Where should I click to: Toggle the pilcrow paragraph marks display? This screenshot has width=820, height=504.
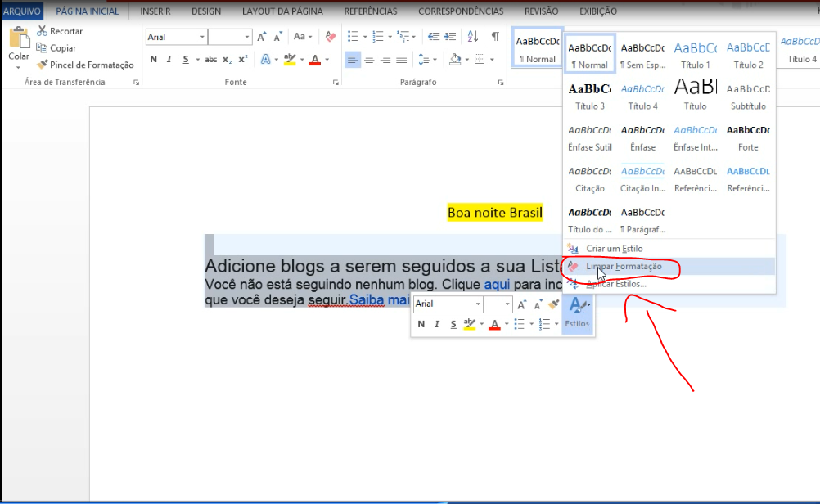tap(495, 36)
